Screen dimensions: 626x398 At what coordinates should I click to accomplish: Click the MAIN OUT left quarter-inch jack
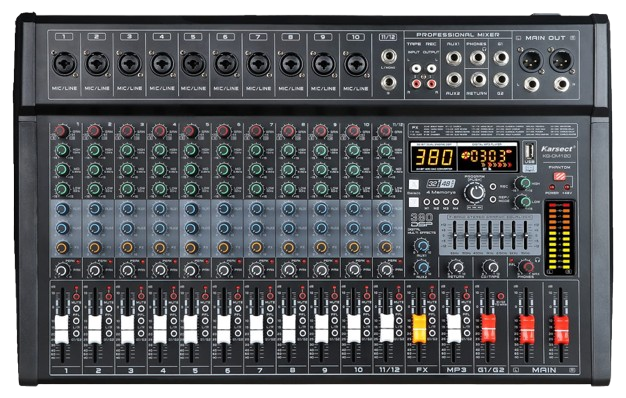coord(531,84)
